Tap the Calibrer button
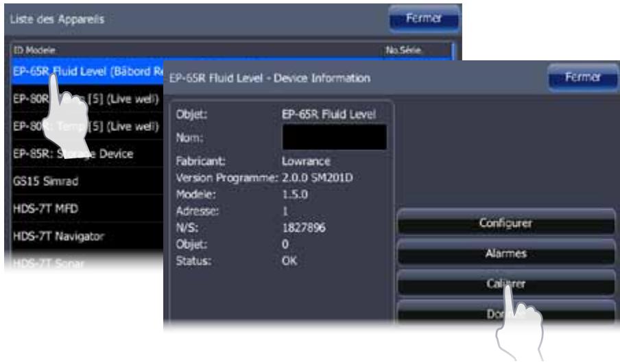 [x=505, y=283]
